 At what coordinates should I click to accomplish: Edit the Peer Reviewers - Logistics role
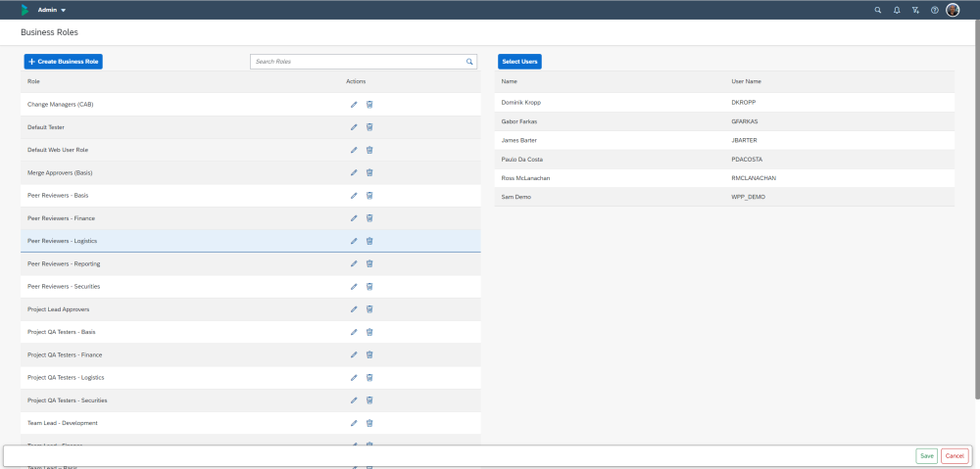(x=354, y=241)
